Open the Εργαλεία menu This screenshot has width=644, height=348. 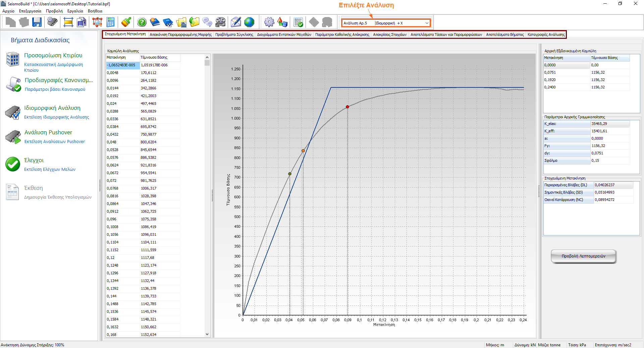click(x=75, y=11)
